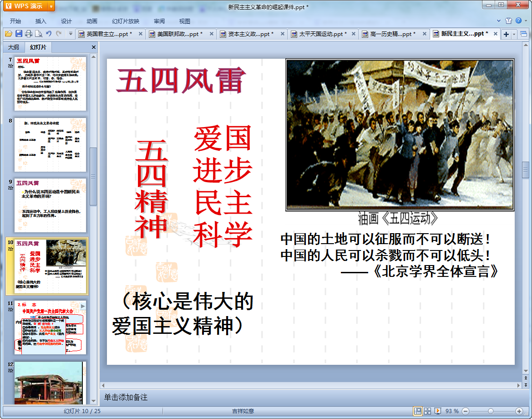The image size is (532, 419).
Task: Select slide 12 boat photo thumbnail
Action: click(x=50, y=383)
